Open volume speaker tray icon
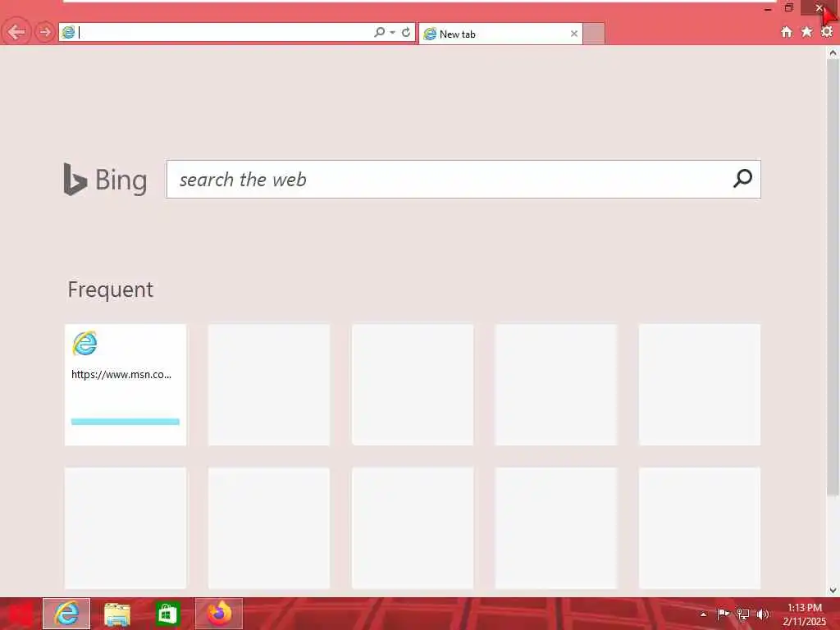The width and height of the screenshot is (840, 630). (x=763, y=614)
